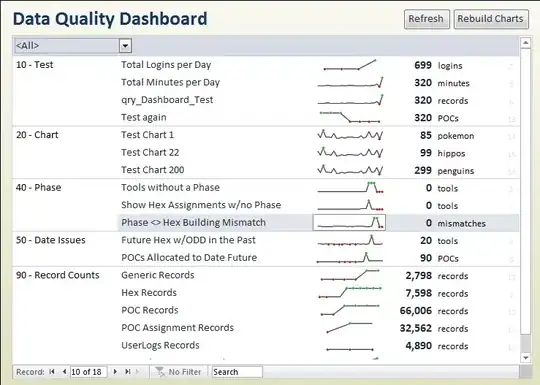Click the Test Chart 1 sparkline
Screen dimensions: 540x385
[350, 135]
